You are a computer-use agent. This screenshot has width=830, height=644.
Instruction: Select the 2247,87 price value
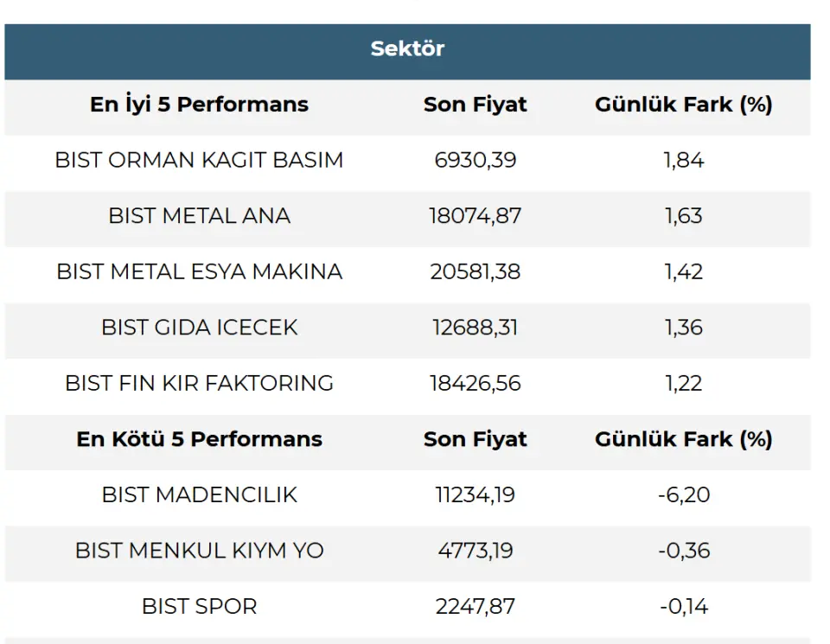pyautogui.click(x=475, y=607)
